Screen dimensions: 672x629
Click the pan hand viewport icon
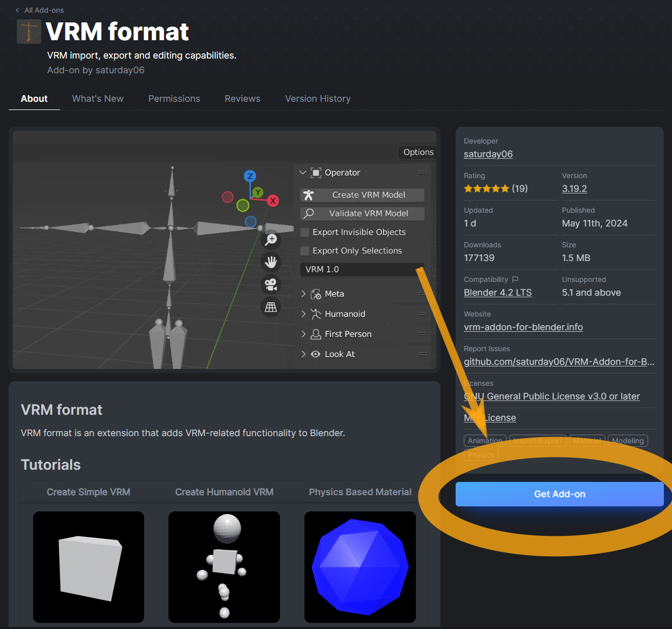(x=271, y=262)
